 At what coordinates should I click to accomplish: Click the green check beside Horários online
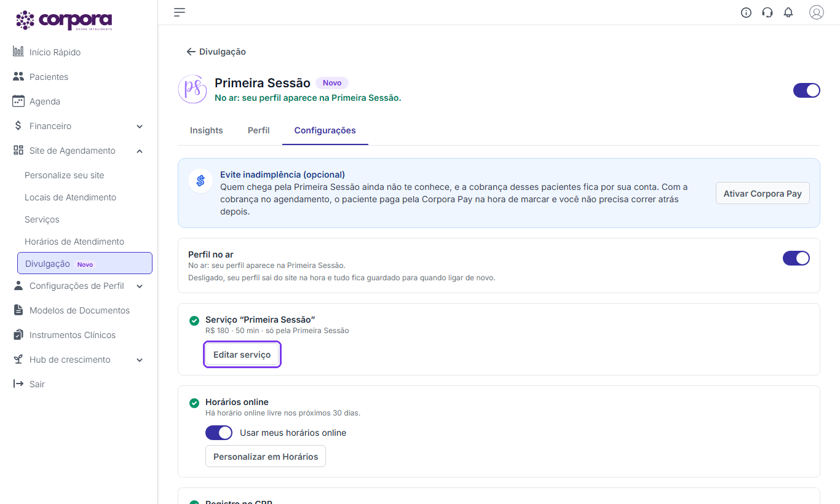(x=194, y=403)
